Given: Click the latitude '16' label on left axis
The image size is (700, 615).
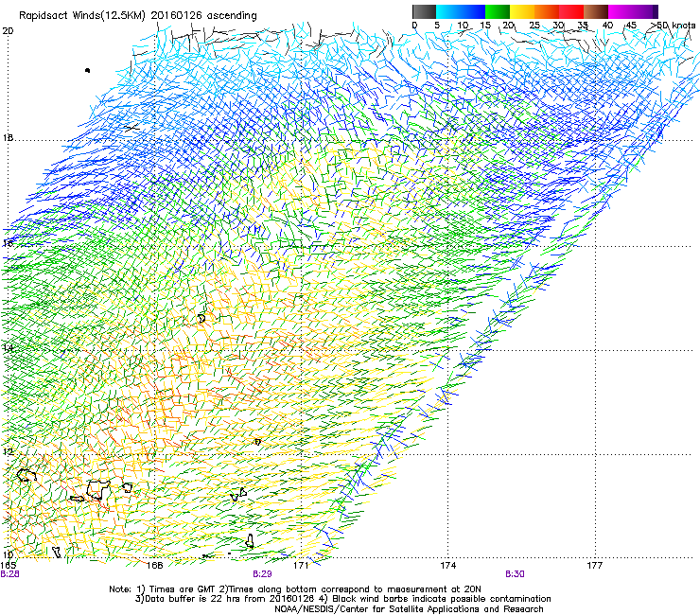Looking at the screenshot, I should 8,243.
